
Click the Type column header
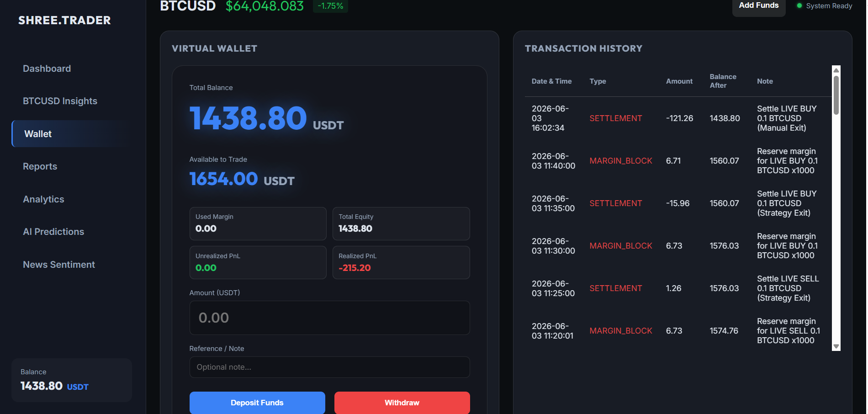click(x=598, y=81)
